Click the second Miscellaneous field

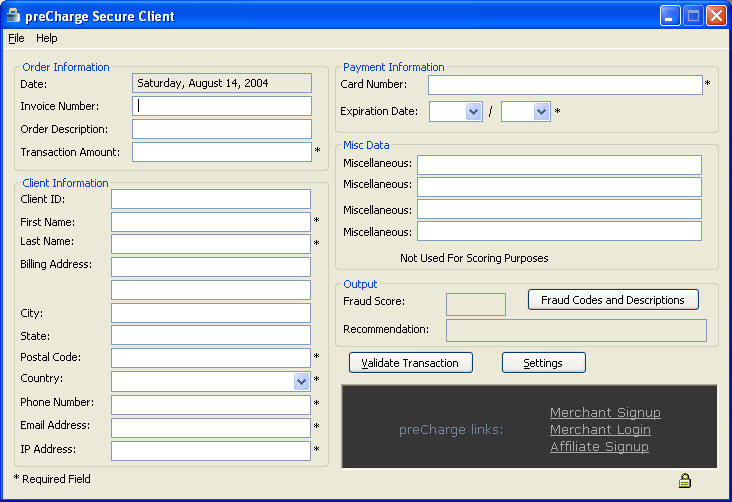click(x=559, y=187)
